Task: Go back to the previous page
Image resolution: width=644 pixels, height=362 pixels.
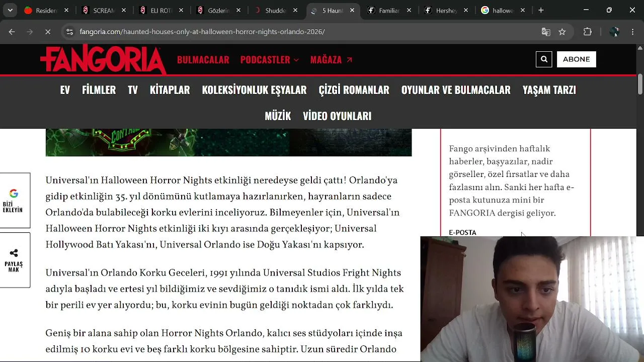Action: click(12, 32)
